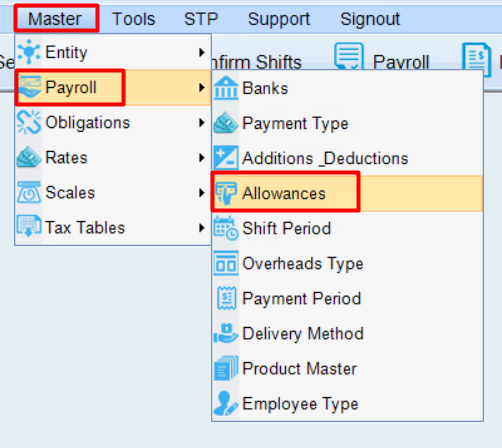Viewport: 502px width, 448px height.
Task: Click the Payment Period receipt icon
Action: (x=226, y=298)
